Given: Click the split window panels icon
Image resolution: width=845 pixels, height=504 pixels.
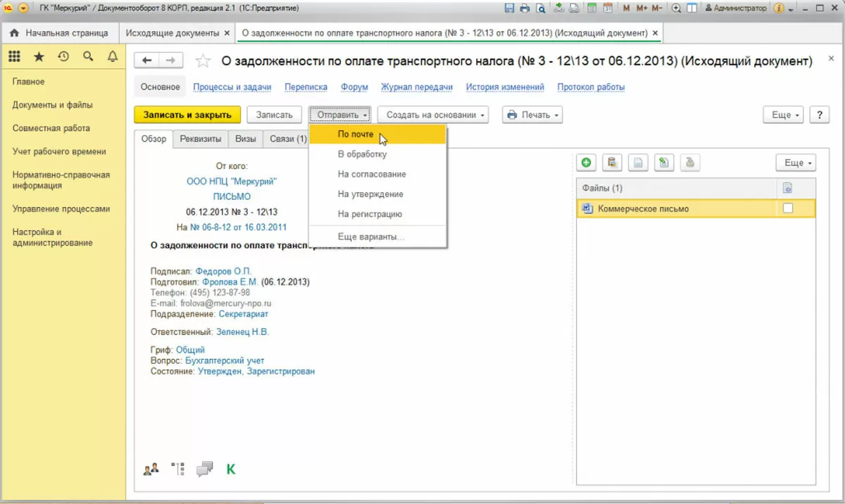Looking at the screenshot, I should coord(691,8).
